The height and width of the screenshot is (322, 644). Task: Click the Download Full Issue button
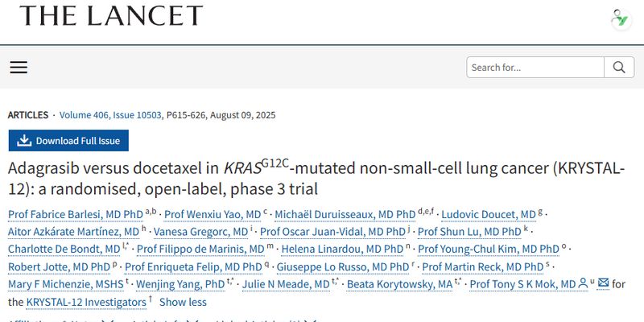tap(68, 141)
